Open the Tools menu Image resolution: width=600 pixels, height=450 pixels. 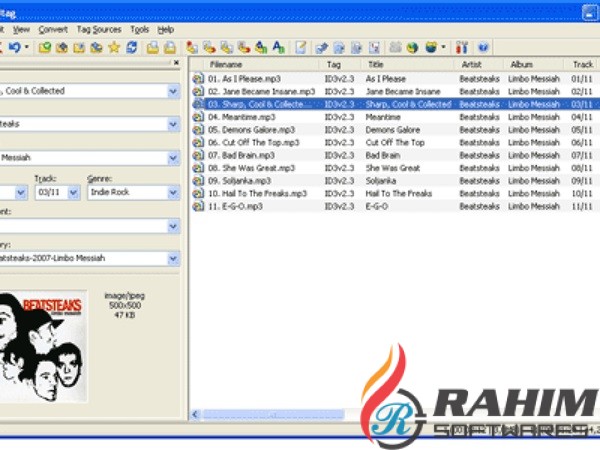[138, 30]
